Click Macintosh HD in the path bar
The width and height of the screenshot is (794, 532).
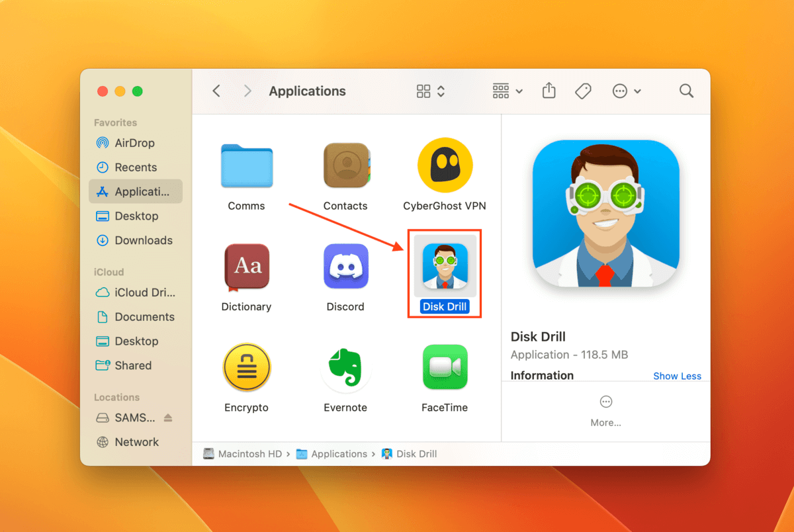tap(242, 454)
